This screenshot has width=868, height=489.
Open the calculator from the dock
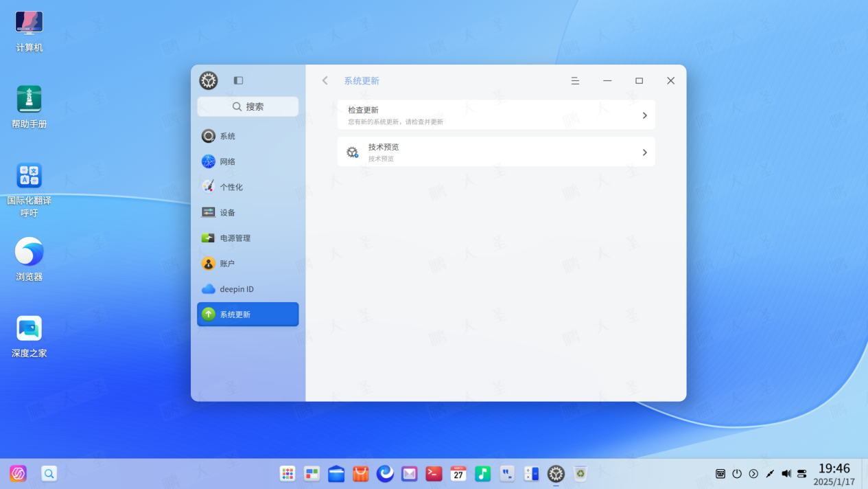(532, 473)
